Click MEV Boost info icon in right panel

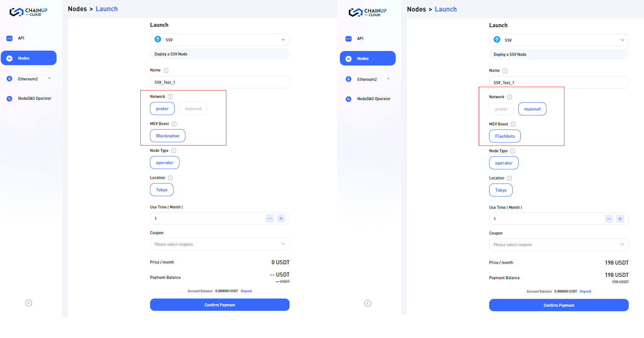tap(513, 124)
